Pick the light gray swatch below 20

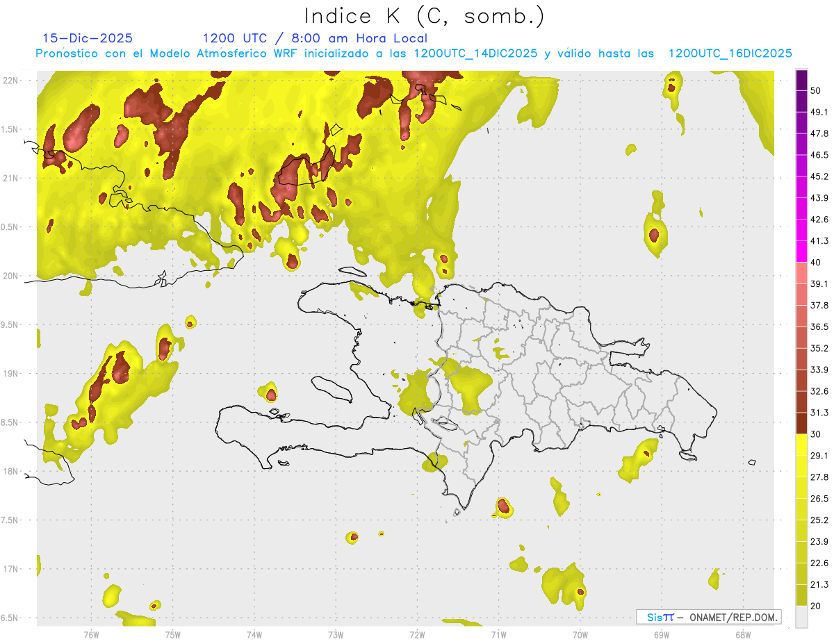801,616
